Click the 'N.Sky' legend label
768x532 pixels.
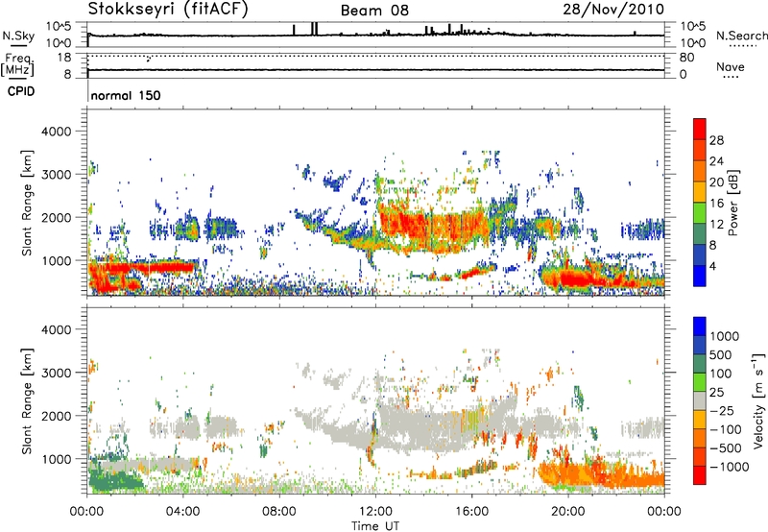point(18,36)
